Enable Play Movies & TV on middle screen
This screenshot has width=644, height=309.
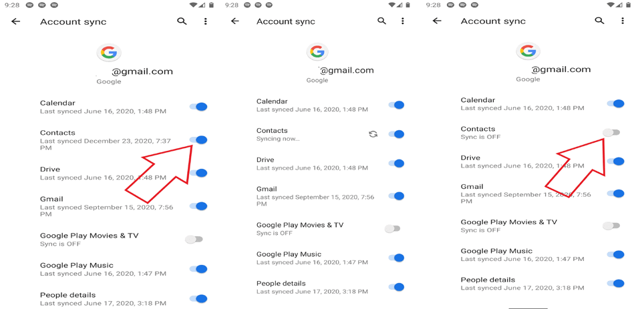pyautogui.click(x=392, y=228)
